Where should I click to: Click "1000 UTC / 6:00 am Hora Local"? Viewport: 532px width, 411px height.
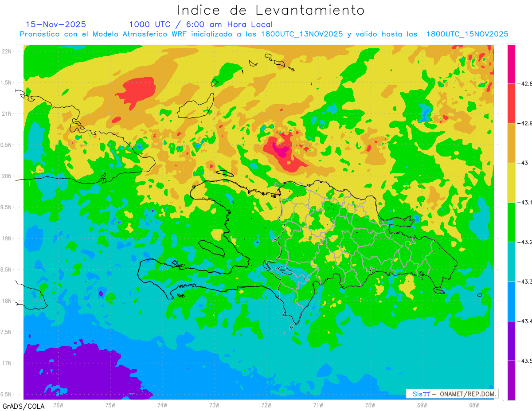coord(201,24)
